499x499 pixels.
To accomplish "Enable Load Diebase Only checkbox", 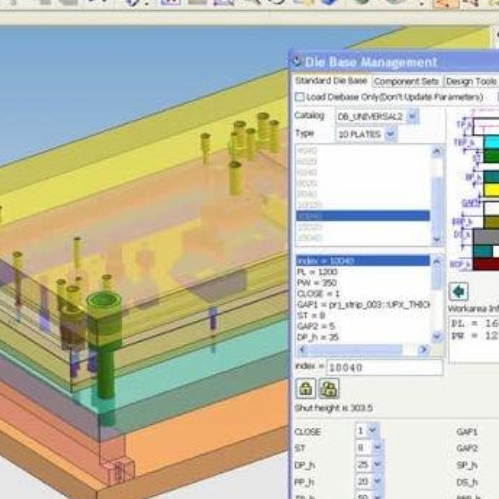I will [x=300, y=97].
